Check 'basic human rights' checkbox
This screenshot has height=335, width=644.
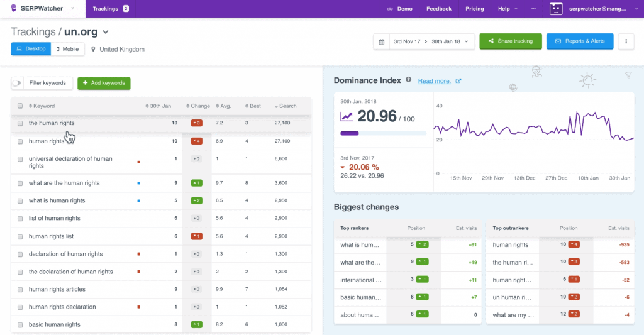tap(20, 325)
